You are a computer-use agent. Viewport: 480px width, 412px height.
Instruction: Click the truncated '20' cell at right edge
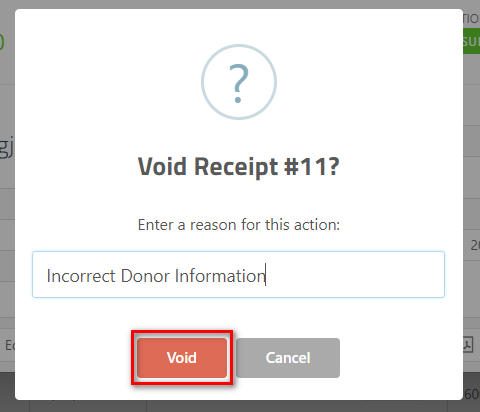pos(475,246)
